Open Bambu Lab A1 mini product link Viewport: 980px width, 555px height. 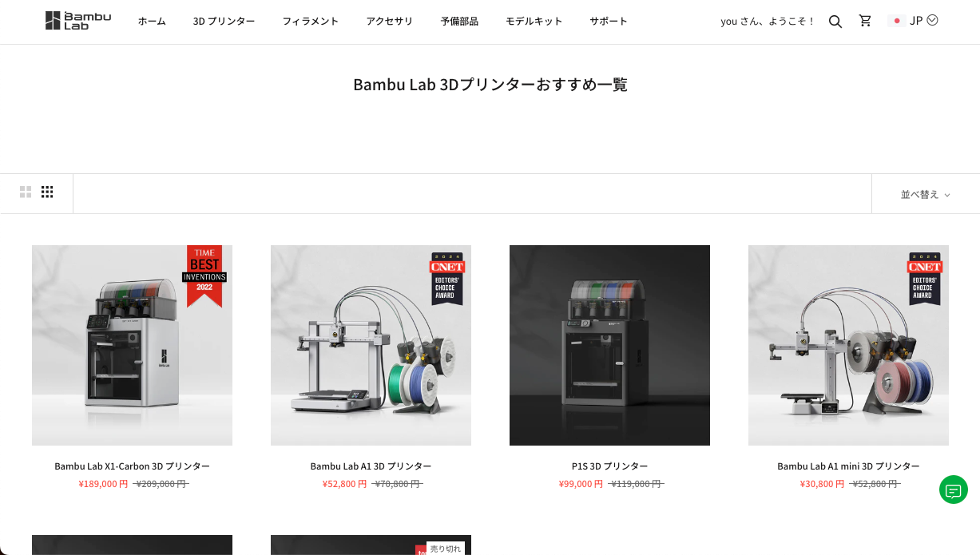[848, 466]
